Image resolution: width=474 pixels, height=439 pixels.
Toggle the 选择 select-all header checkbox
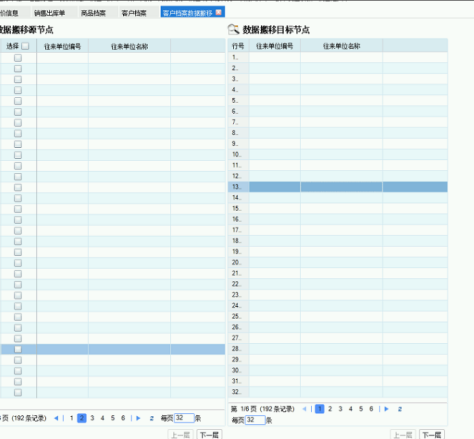25,46
